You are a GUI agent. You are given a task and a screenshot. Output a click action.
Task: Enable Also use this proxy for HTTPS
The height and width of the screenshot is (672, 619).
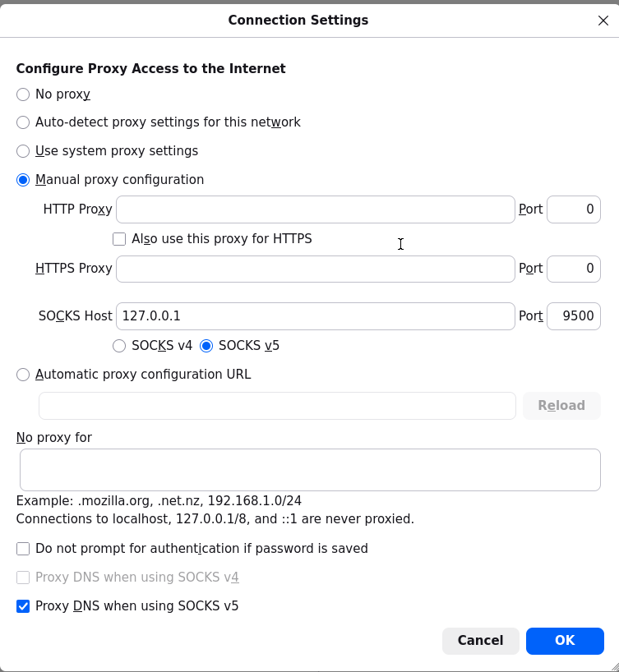(119, 239)
